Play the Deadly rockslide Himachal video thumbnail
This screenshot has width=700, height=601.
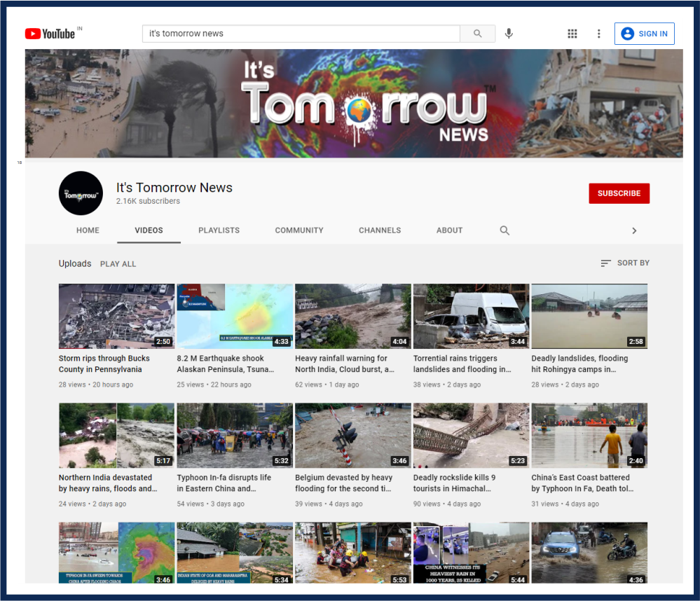tap(471, 435)
